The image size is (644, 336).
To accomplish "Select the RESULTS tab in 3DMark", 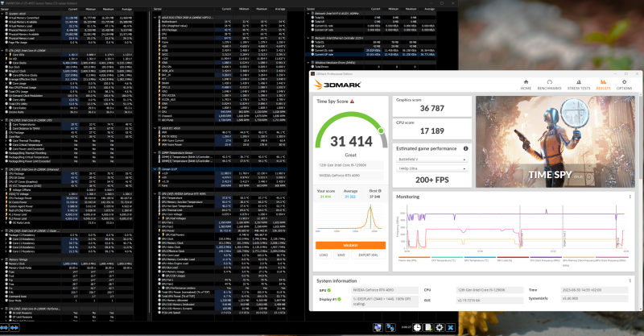I will [x=603, y=85].
